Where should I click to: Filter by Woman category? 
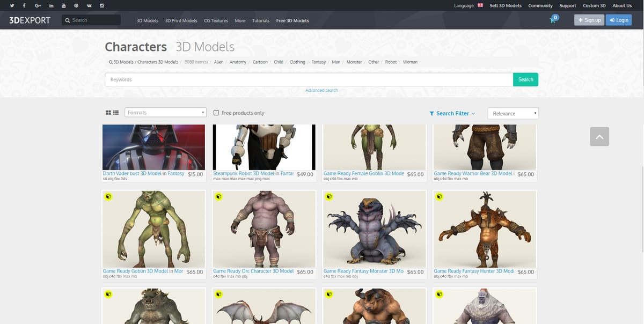pyautogui.click(x=410, y=62)
